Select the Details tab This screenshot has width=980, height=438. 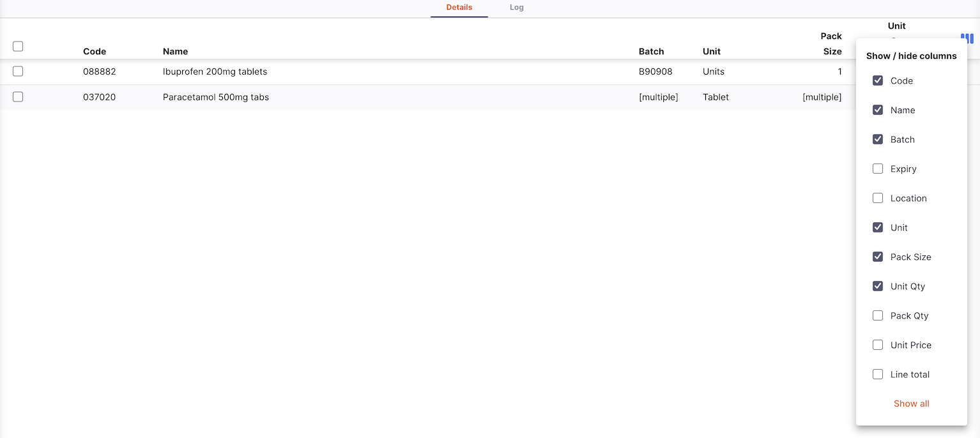[x=459, y=8]
